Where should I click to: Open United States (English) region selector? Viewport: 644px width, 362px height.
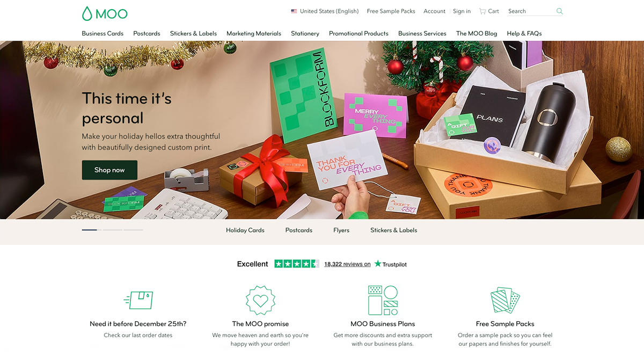[x=325, y=11]
